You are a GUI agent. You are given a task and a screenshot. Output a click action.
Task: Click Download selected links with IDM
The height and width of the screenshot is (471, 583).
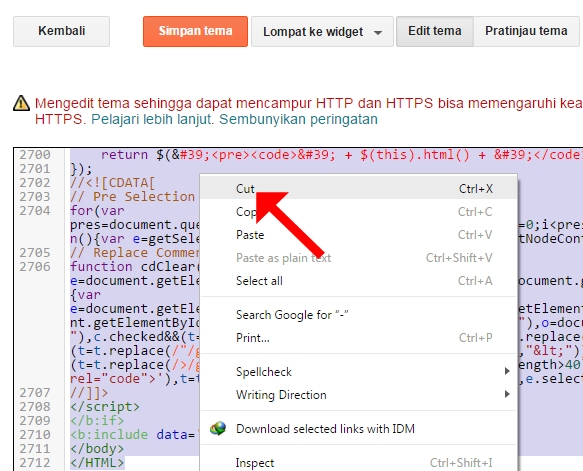[x=359, y=429]
